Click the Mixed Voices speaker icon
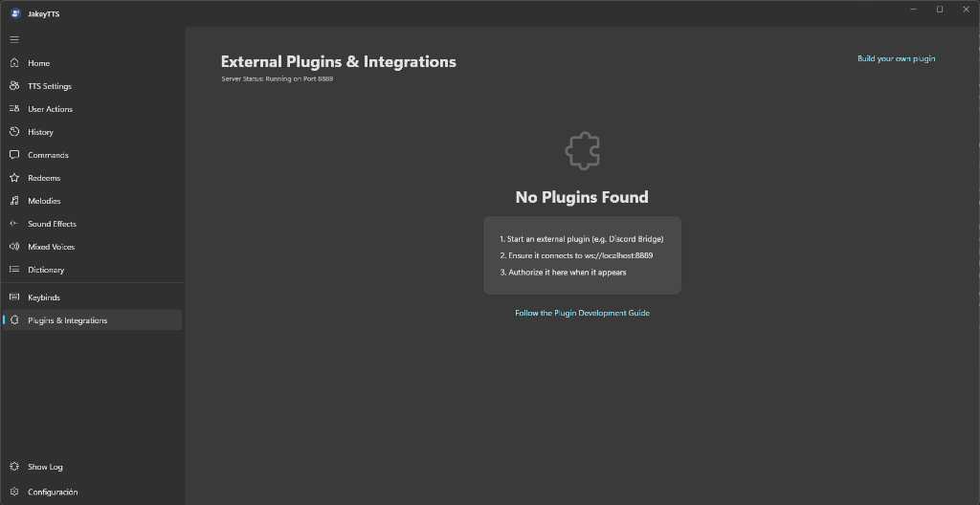 coord(14,247)
